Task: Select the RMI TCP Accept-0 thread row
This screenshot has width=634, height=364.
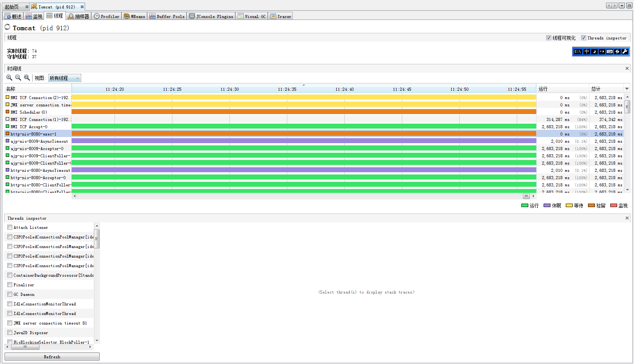Action: 314,126
